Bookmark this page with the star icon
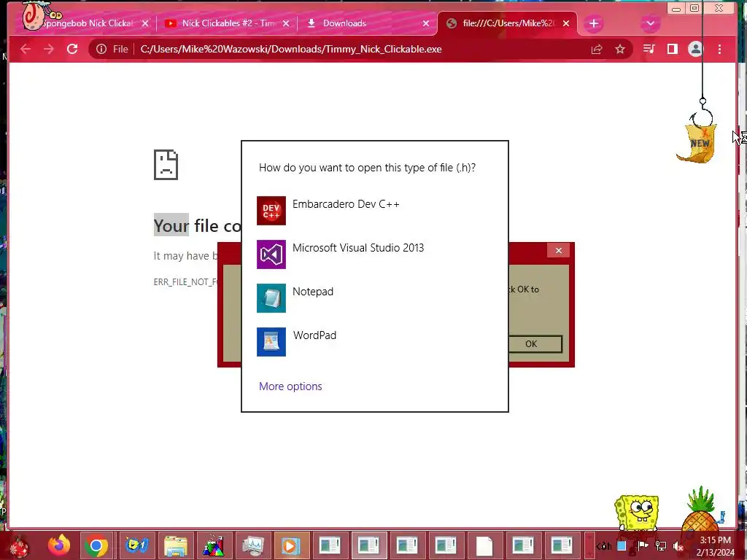The height and width of the screenshot is (560, 747). [x=620, y=49]
